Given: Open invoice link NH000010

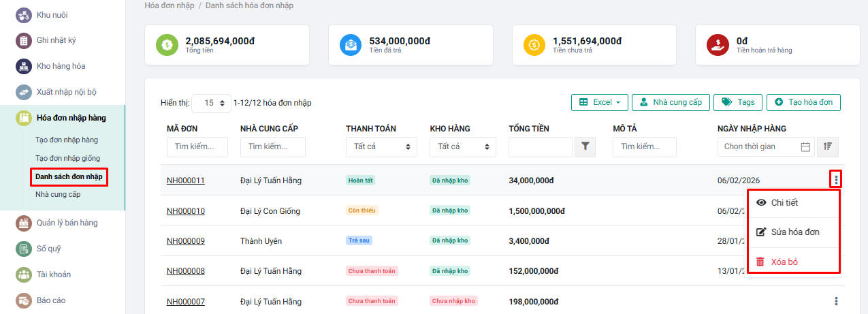Looking at the screenshot, I should 185,211.
